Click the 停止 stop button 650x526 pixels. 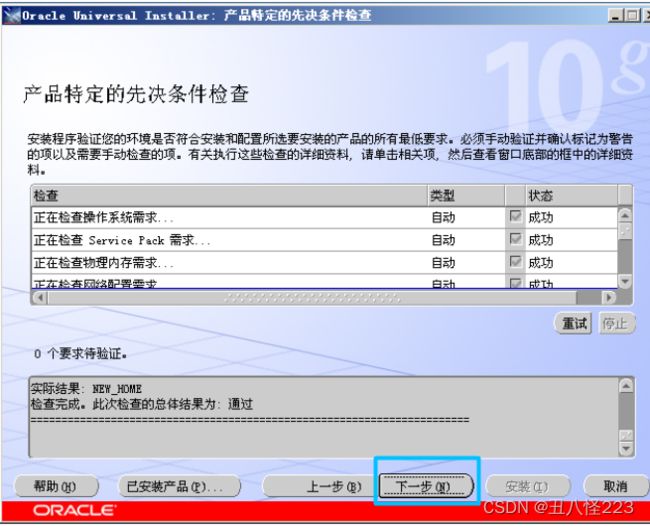(x=617, y=323)
